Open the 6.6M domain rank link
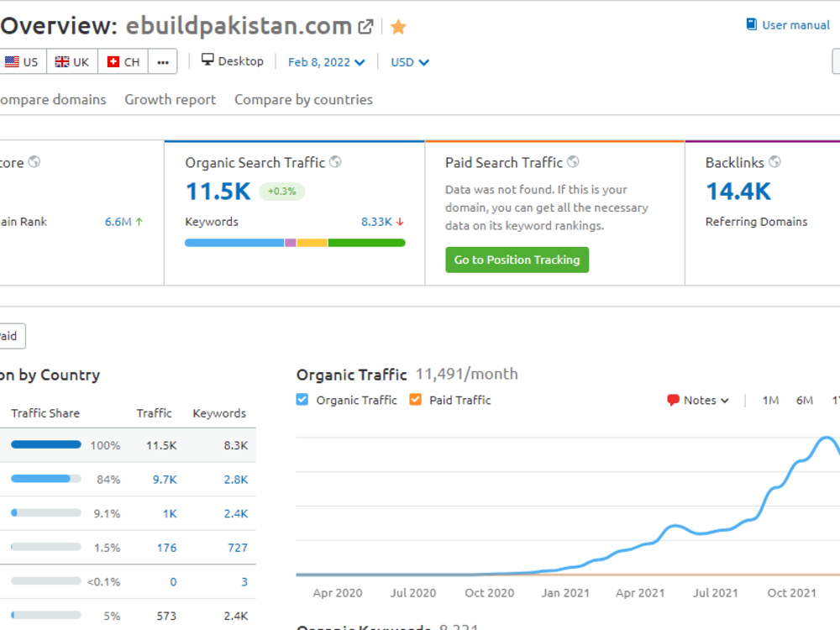The height and width of the screenshot is (630, 840). [x=118, y=222]
